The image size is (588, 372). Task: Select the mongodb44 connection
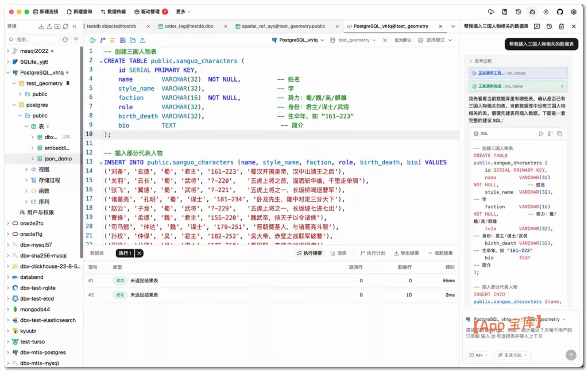click(x=35, y=310)
